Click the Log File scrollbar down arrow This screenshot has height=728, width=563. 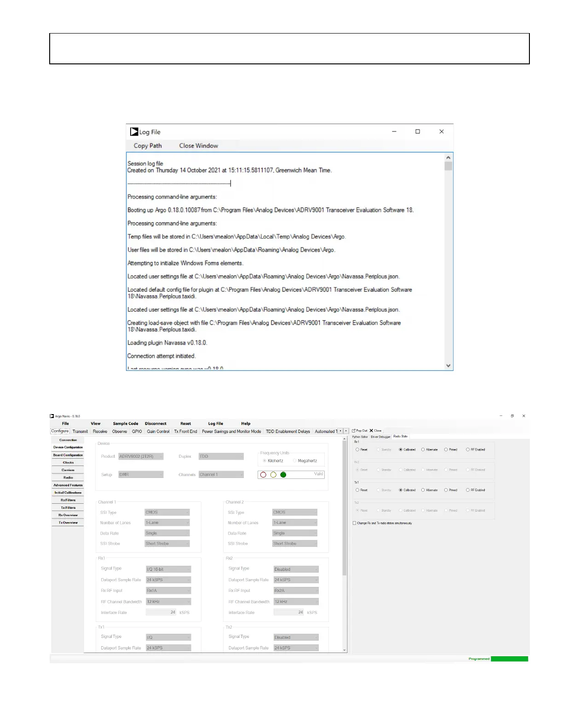click(448, 366)
